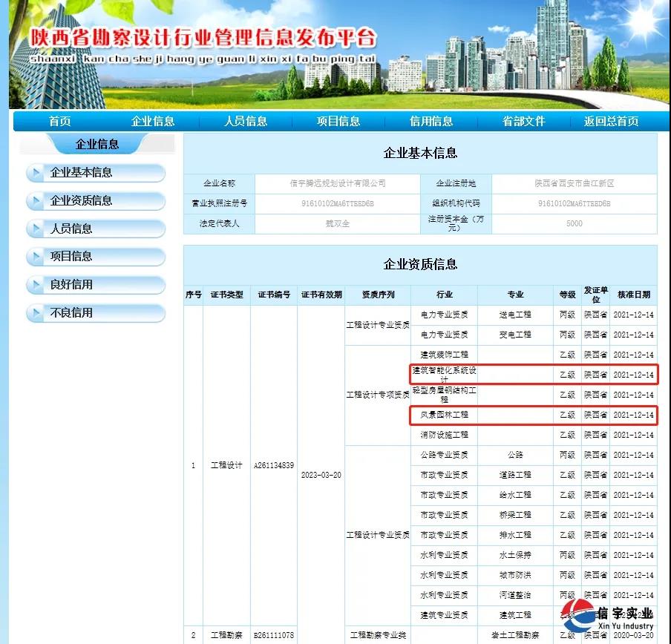The width and height of the screenshot is (671, 644).
Task: Open the 项目信息 navigation menu item
Action: (338, 121)
